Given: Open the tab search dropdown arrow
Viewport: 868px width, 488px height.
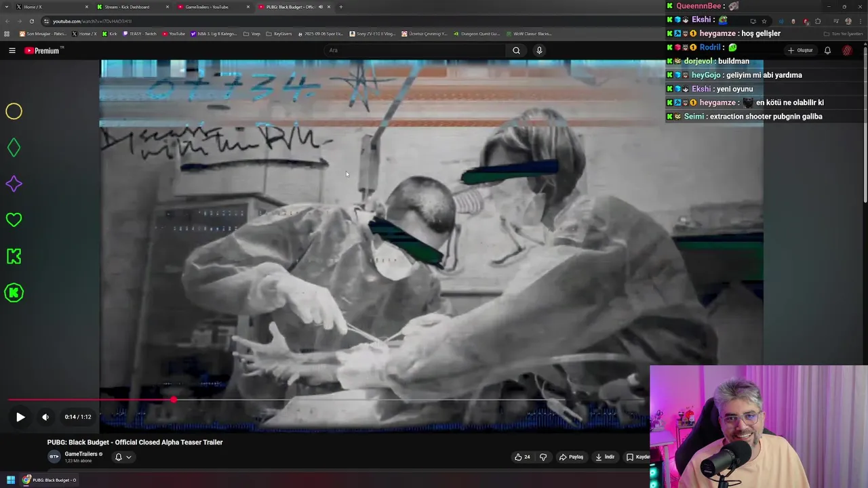Looking at the screenshot, I should [7, 7].
